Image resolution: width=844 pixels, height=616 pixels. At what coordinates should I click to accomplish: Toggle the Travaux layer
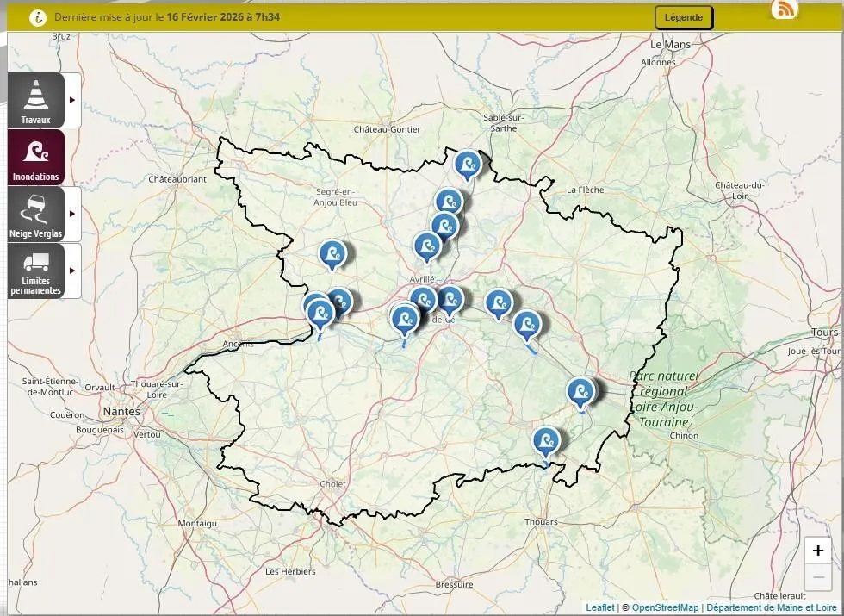coord(36,101)
